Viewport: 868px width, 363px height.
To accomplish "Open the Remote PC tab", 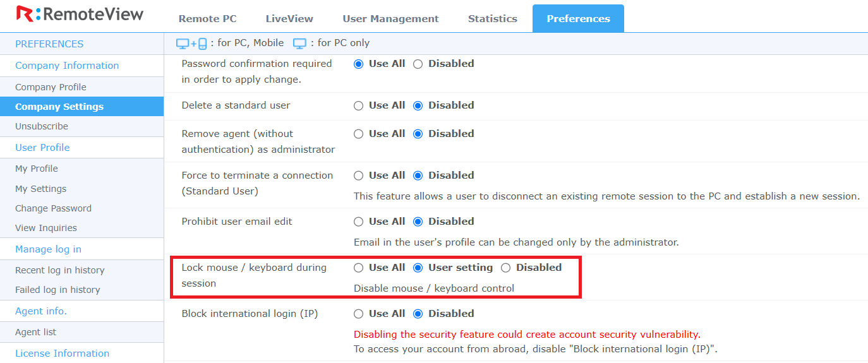I will 208,19.
